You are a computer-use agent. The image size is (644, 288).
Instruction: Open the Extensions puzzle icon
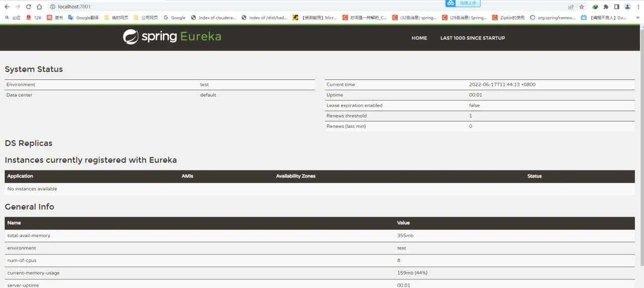(x=606, y=7)
